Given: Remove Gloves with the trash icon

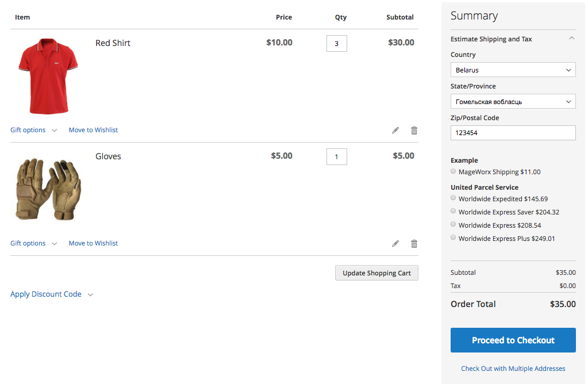Looking at the screenshot, I should (x=414, y=244).
